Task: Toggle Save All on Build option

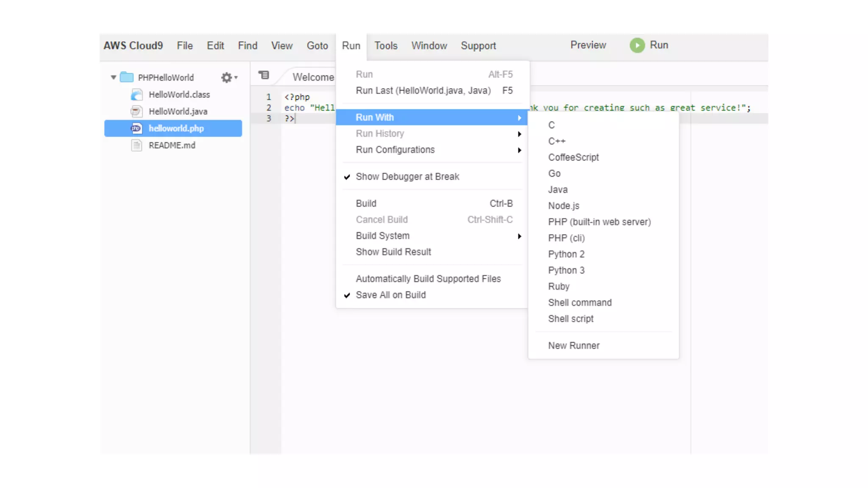Action: tap(390, 295)
